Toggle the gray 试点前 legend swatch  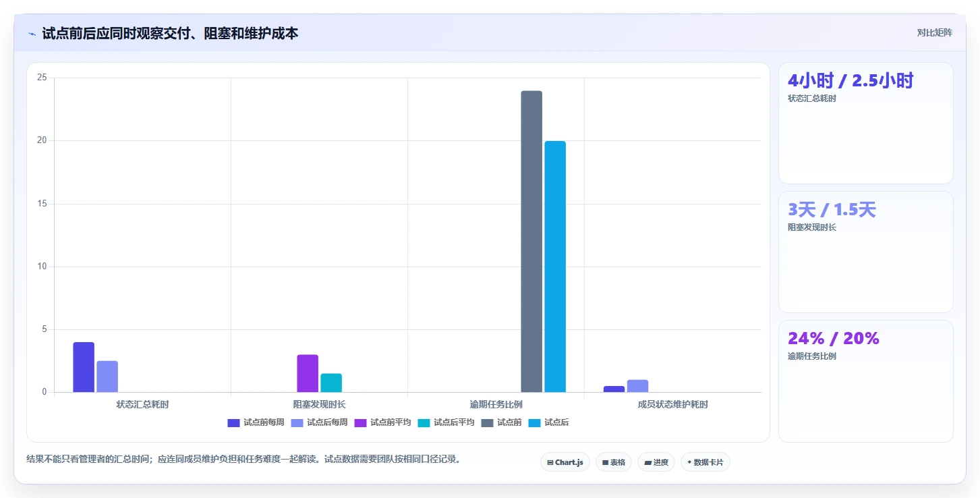(487, 422)
